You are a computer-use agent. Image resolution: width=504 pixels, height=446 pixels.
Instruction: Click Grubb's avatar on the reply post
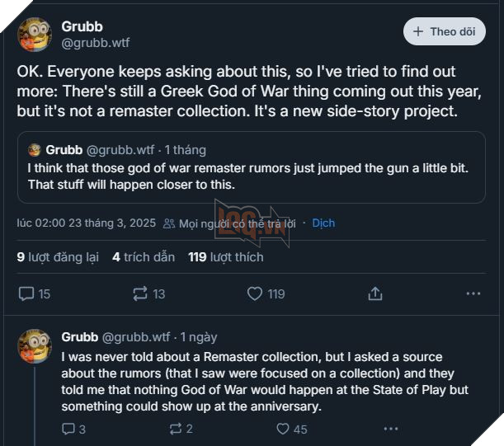[x=35, y=346]
